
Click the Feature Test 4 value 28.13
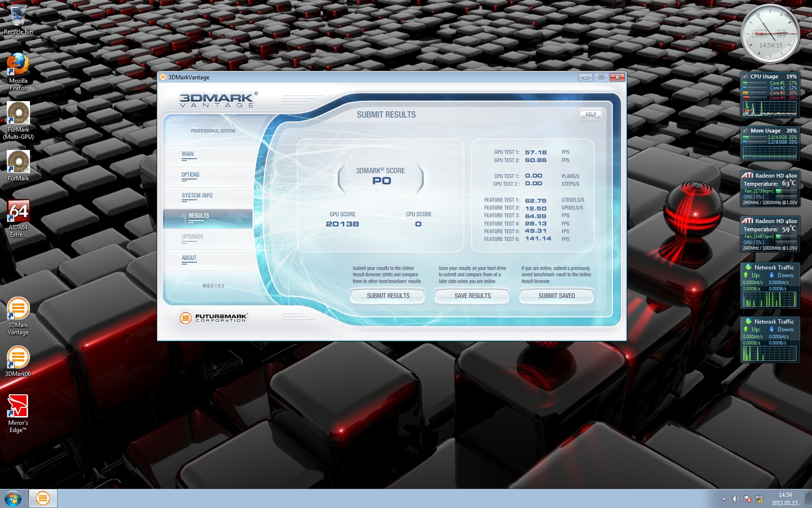pos(536,224)
